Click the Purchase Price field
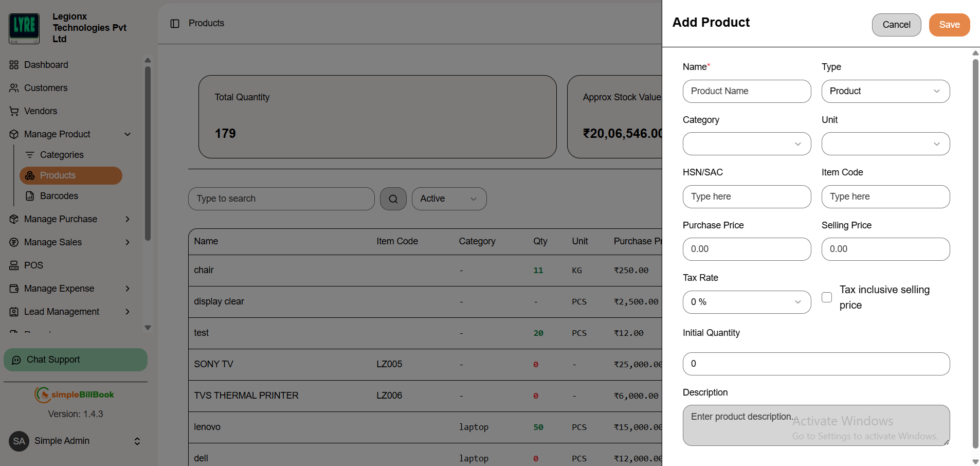980x466 pixels. tap(747, 249)
